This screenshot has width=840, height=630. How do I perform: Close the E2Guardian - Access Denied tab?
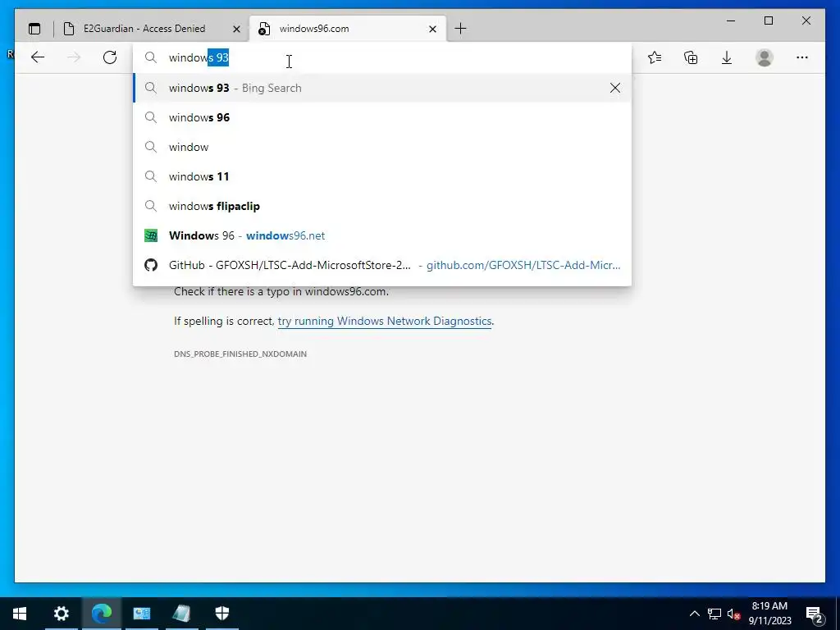(236, 29)
